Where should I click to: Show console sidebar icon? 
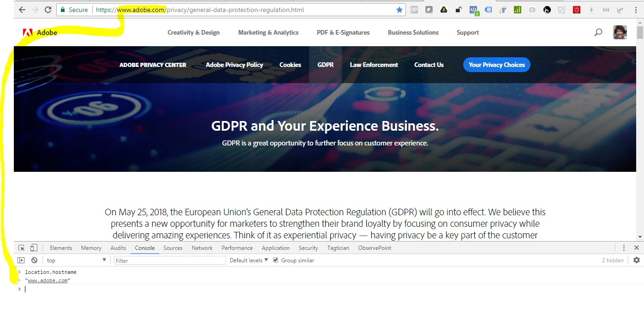(21, 260)
